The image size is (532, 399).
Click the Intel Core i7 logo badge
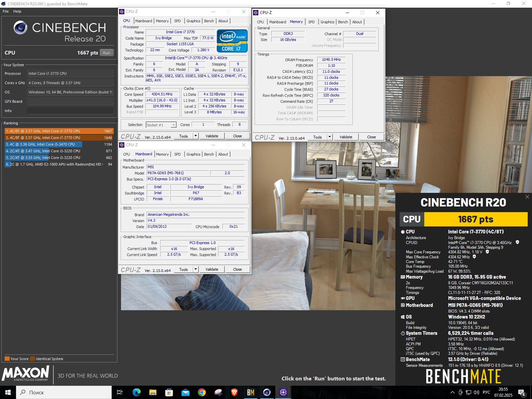pos(232,41)
